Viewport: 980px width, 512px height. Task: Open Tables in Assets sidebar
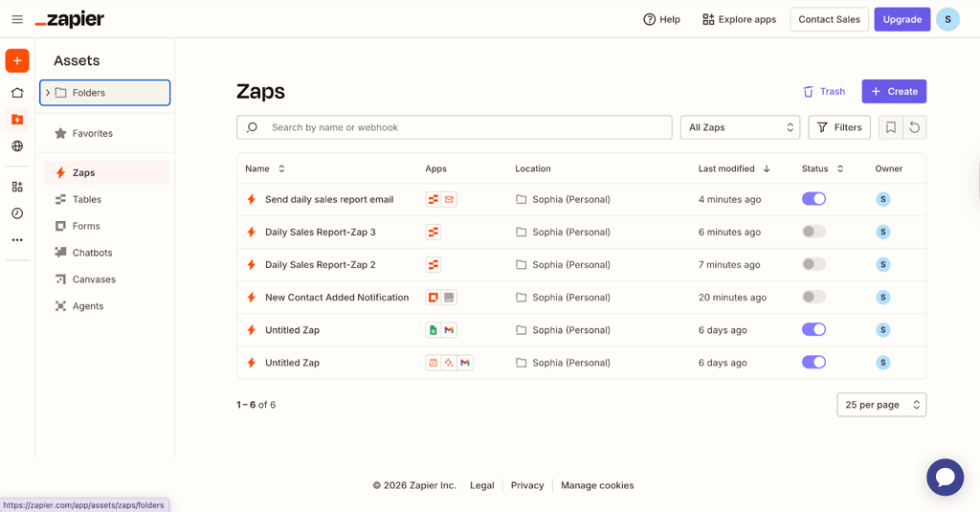click(105, 199)
